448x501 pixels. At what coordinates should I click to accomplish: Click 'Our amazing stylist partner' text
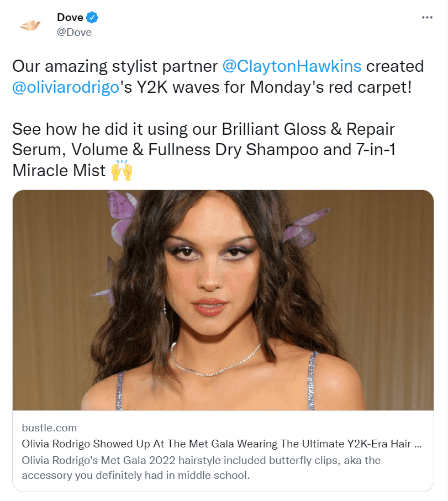point(114,66)
